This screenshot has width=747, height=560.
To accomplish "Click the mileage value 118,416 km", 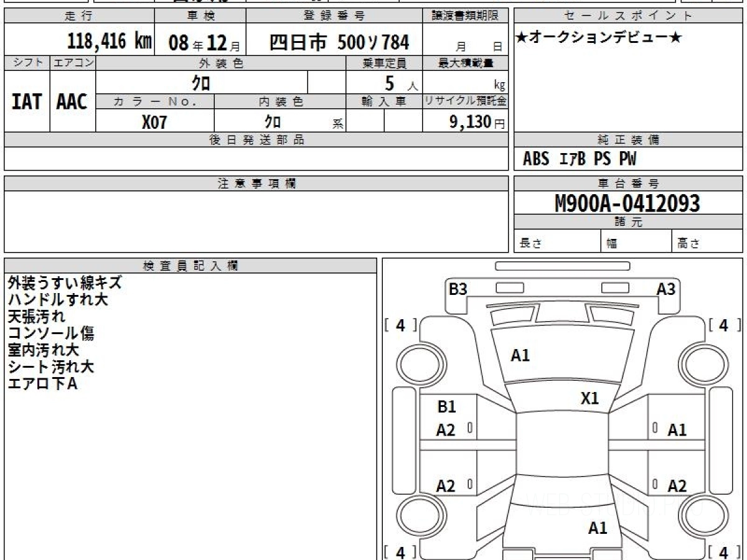I will tap(110, 42).
